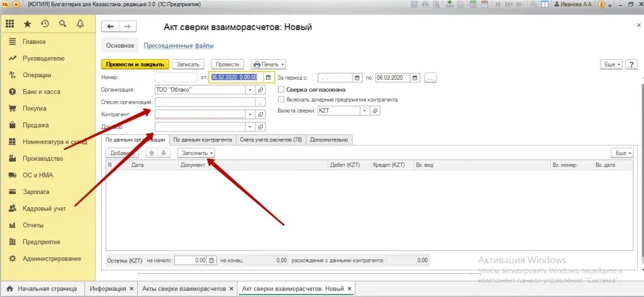Check the Сверка согласована checkbox
The height and width of the screenshot is (297, 644).
(281, 89)
